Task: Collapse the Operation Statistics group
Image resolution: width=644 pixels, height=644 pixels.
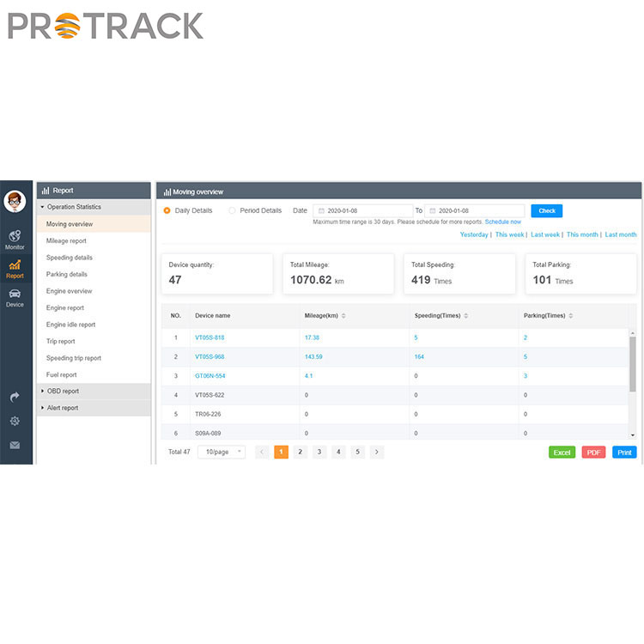Action: tap(94, 207)
